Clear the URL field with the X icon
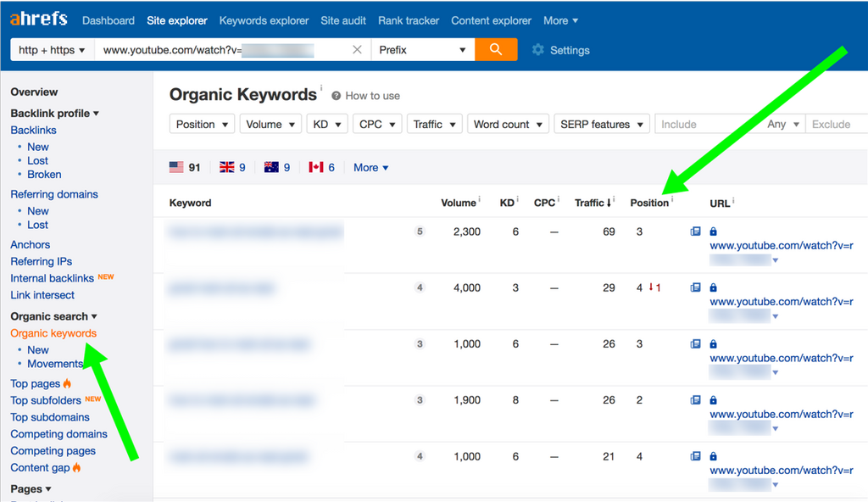 pos(358,50)
